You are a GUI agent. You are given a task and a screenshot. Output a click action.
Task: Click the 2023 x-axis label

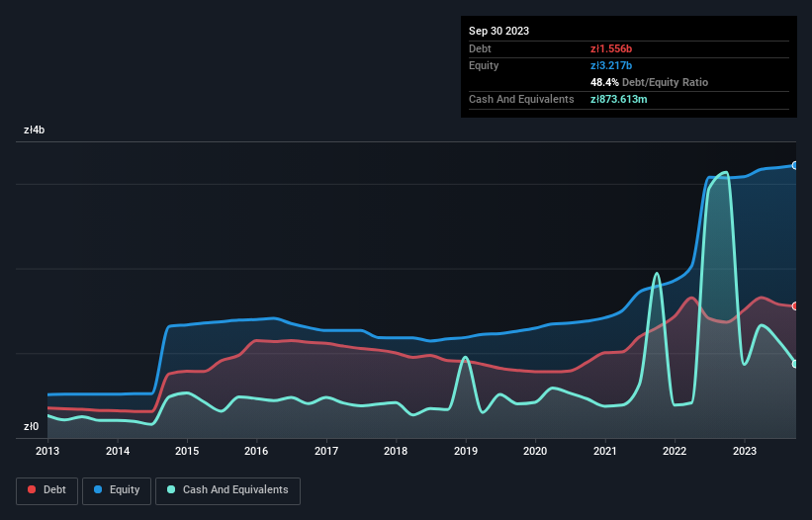click(x=745, y=451)
